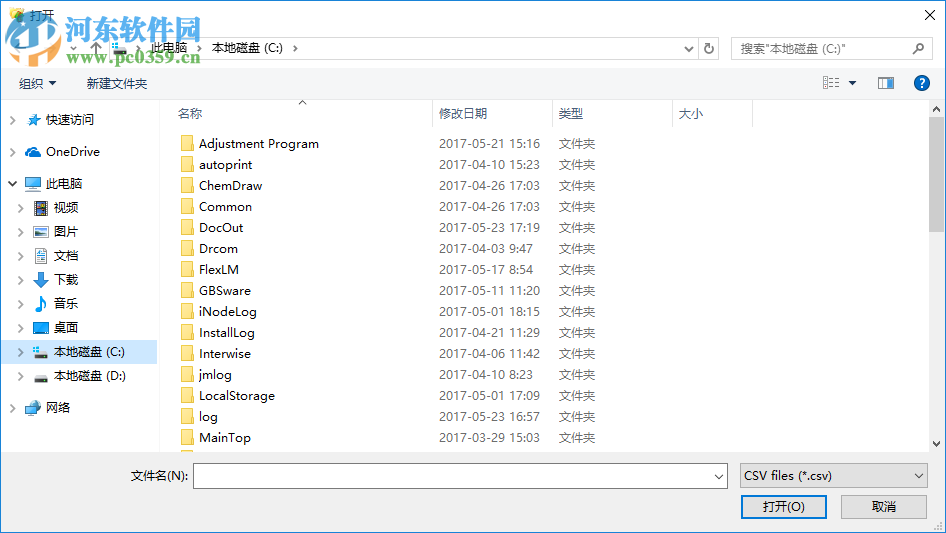Click the Drcom folder icon
Viewport: 946px width, 533px height.
coord(187,249)
